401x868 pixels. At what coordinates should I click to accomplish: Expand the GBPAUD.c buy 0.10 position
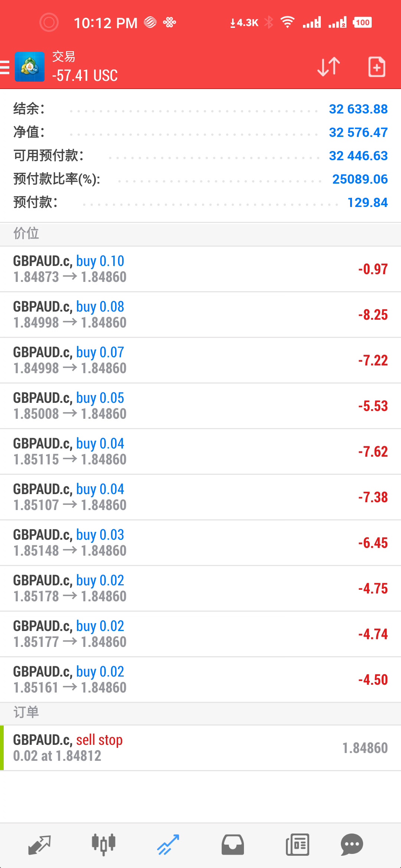point(200,269)
